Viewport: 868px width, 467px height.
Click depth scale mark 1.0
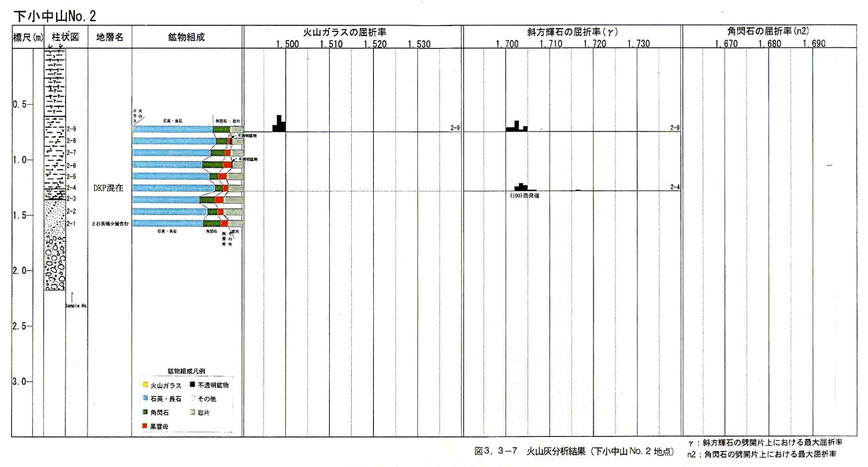[21, 160]
